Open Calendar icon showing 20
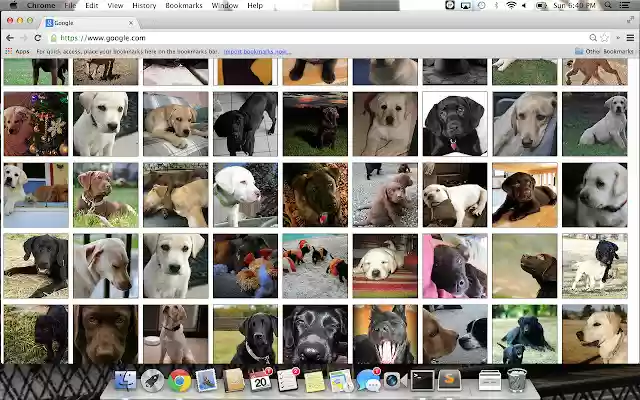 coord(260,381)
